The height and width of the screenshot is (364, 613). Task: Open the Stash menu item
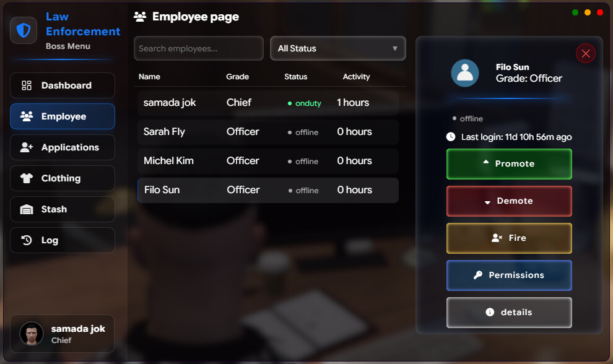click(x=63, y=209)
